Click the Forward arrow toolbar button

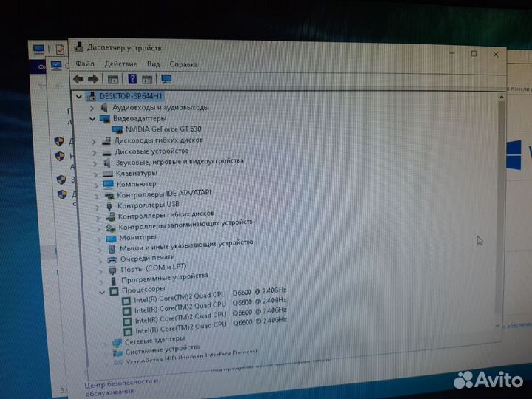tap(93, 79)
